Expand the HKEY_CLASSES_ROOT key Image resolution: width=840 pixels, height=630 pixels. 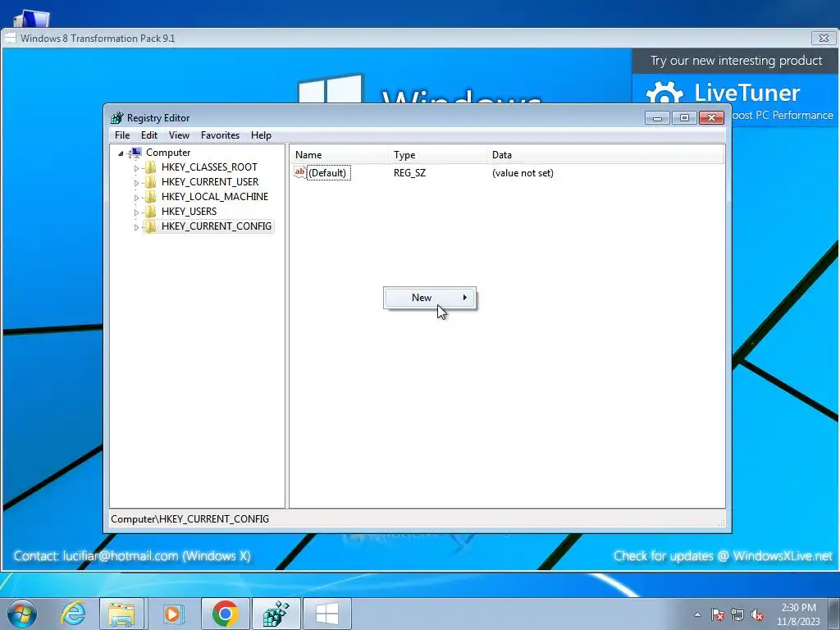click(136, 167)
